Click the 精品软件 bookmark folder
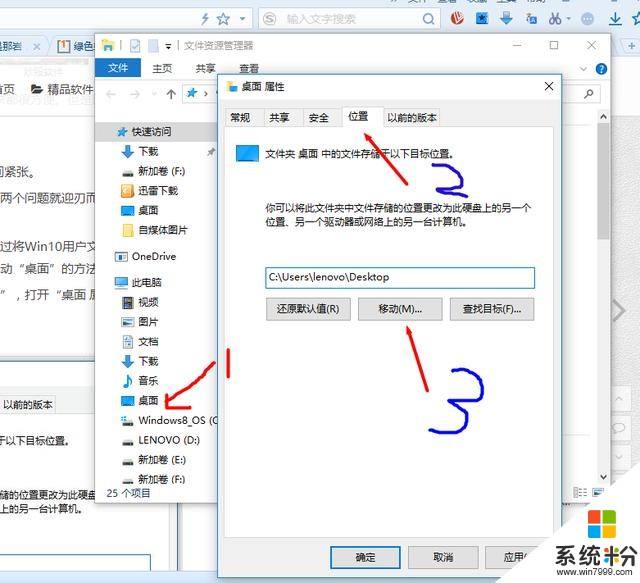This screenshot has height=583, width=640. 62,89
